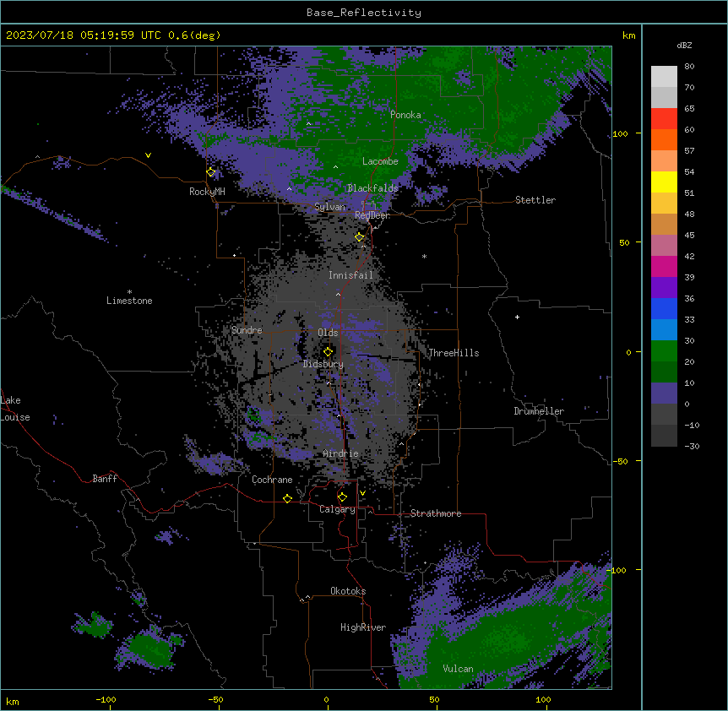
Task: Click the ThreeHills label
Action: click(x=454, y=353)
